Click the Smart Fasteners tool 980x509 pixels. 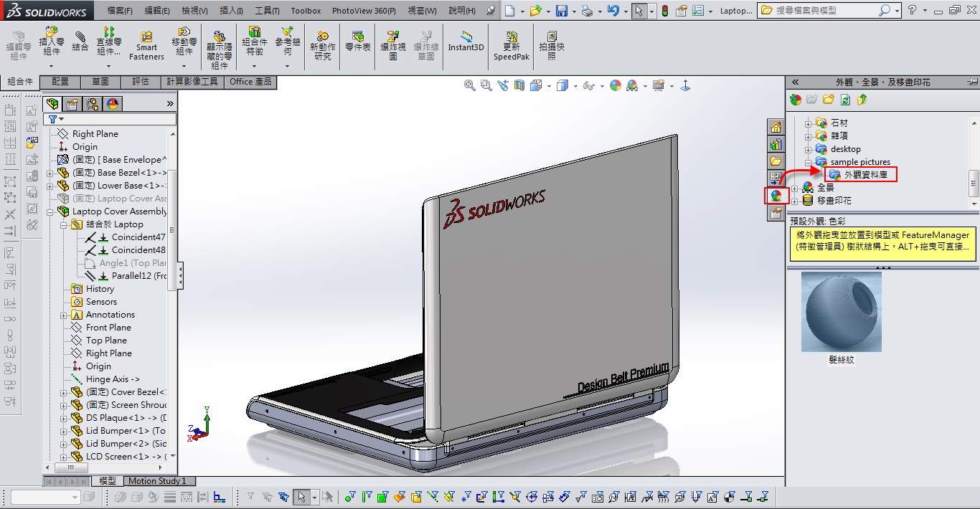tap(146, 44)
